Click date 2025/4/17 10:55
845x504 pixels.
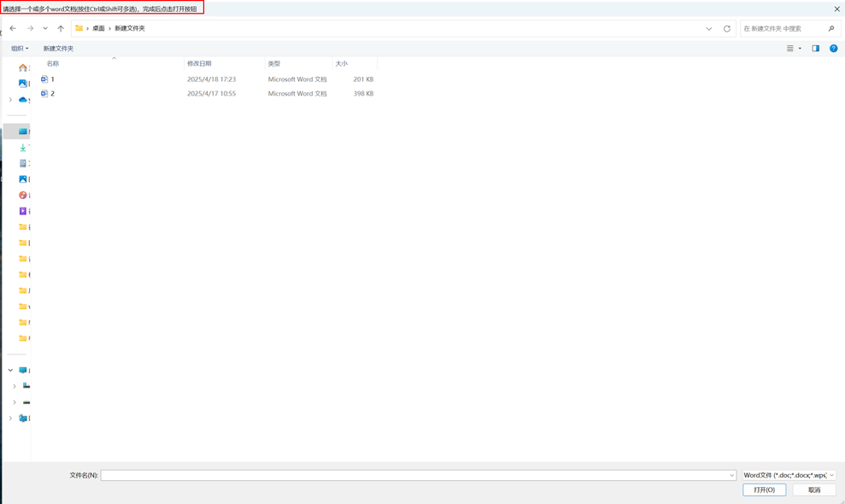tap(211, 94)
